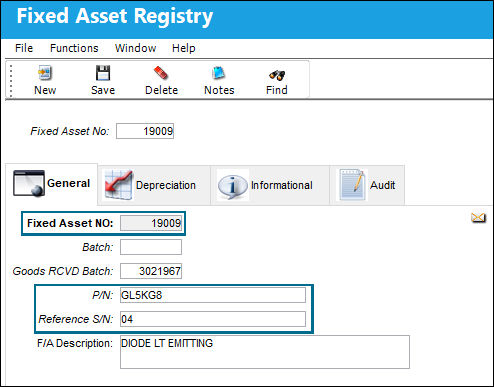This screenshot has height=387, width=494.
Task: Open the Informational tab
Action: [x=270, y=185]
